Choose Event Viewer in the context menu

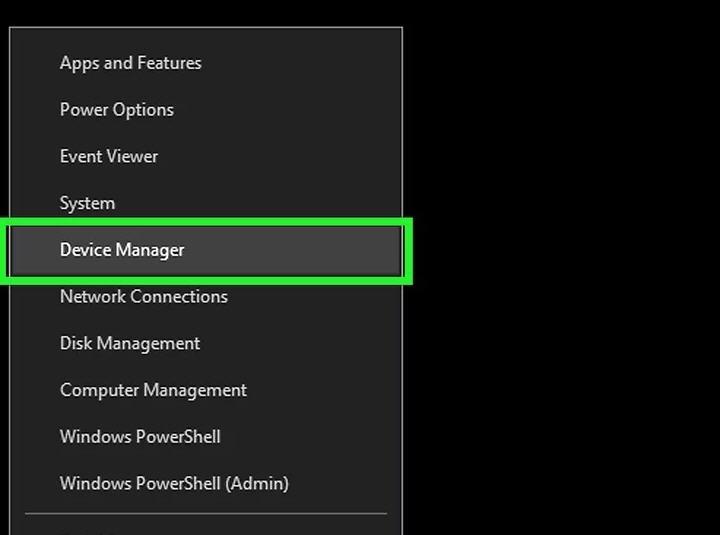(x=109, y=156)
